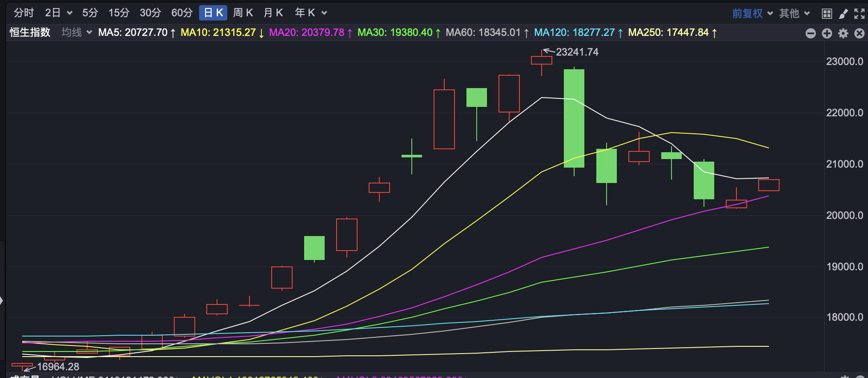868x378 pixels.
Task: Open the indicator settings gear icon
Action: point(843,33)
